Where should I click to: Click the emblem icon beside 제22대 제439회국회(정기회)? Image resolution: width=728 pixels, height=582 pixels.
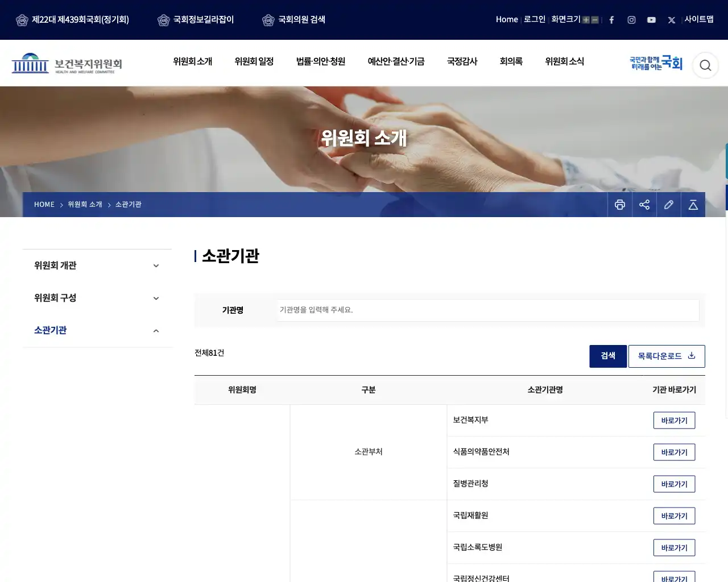[x=22, y=20]
